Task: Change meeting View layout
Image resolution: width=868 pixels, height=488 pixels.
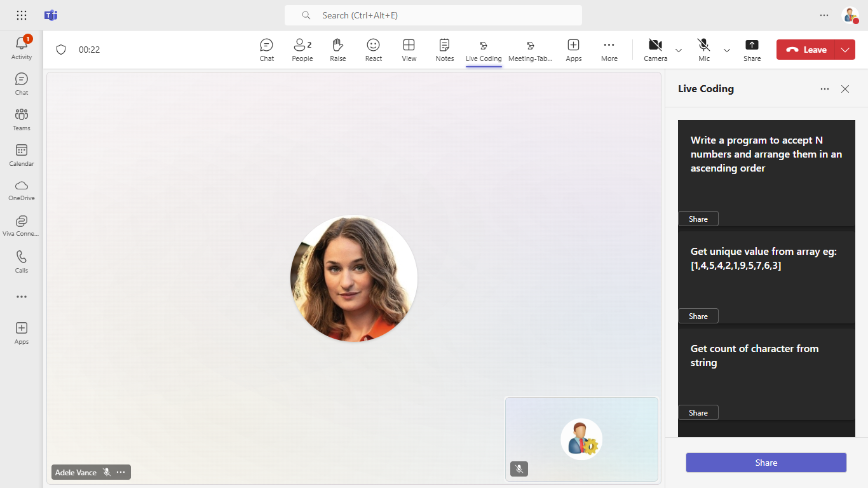Action: 409,50
